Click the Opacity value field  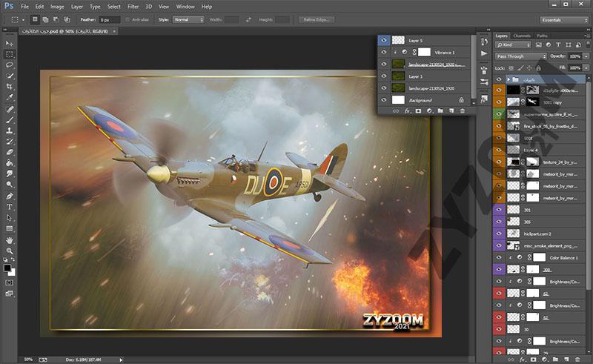(x=575, y=56)
